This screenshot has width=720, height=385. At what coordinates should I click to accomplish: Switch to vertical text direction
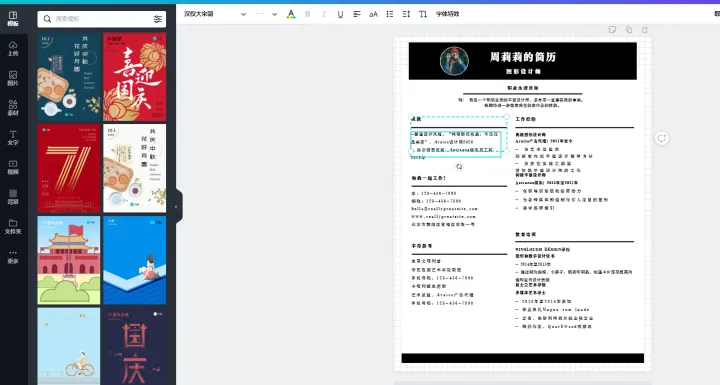(423, 14)
